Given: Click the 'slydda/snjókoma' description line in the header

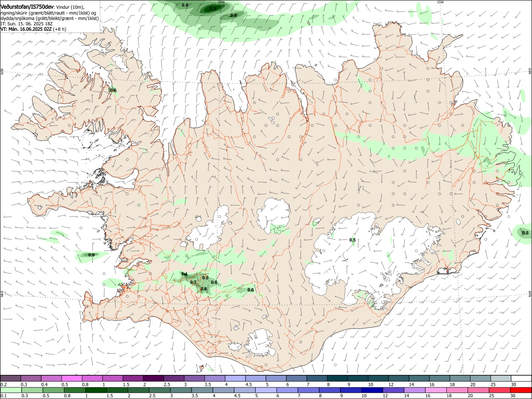Looking at the screenshot, I should 49,18.
